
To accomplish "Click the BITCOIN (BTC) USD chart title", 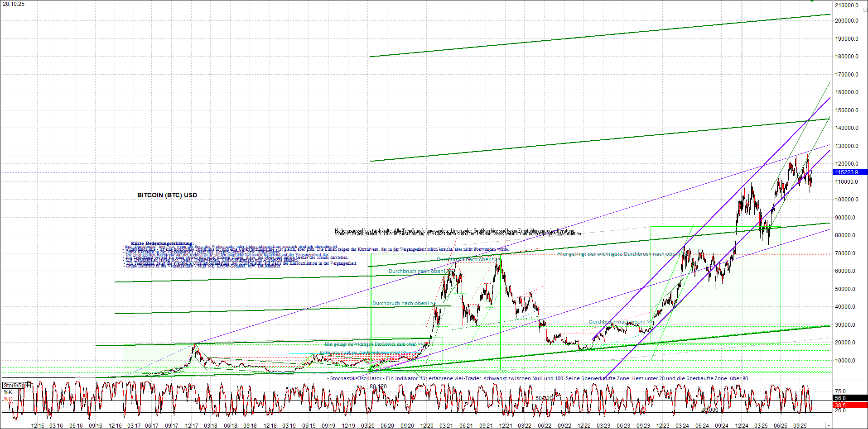I will [x=167, y=195].
